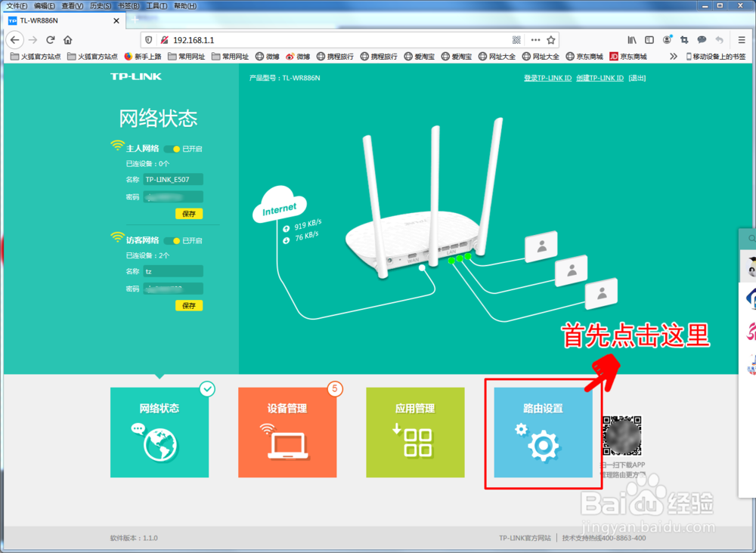The image size is (756, 553).
Task: Open 微博 bookmark with the Weibo logo
Action: (x=297, y=57)
